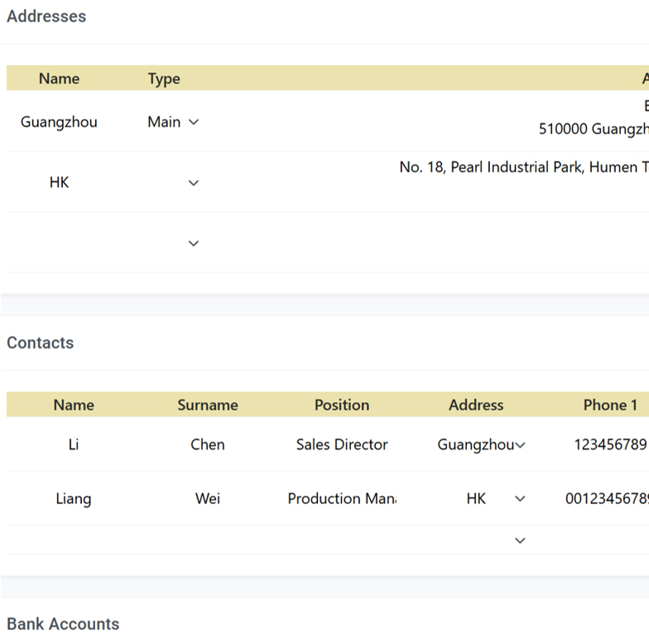Edit contact first name Li

tap(74, 445)
